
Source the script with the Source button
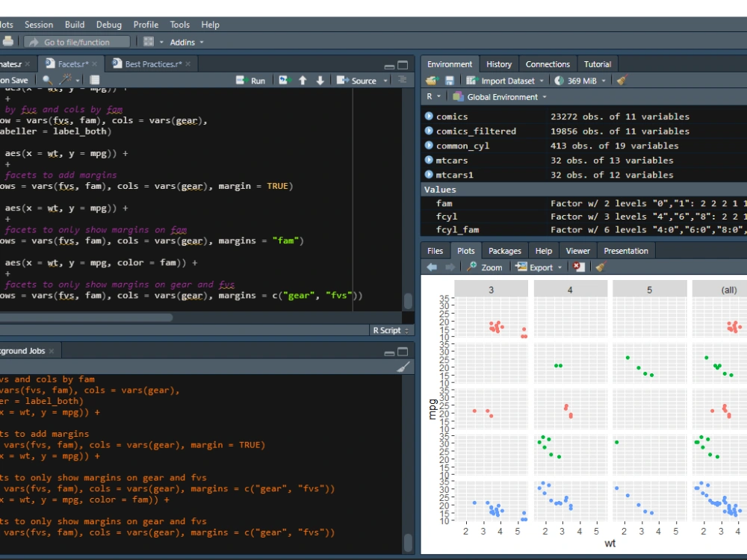coord(363,80)
